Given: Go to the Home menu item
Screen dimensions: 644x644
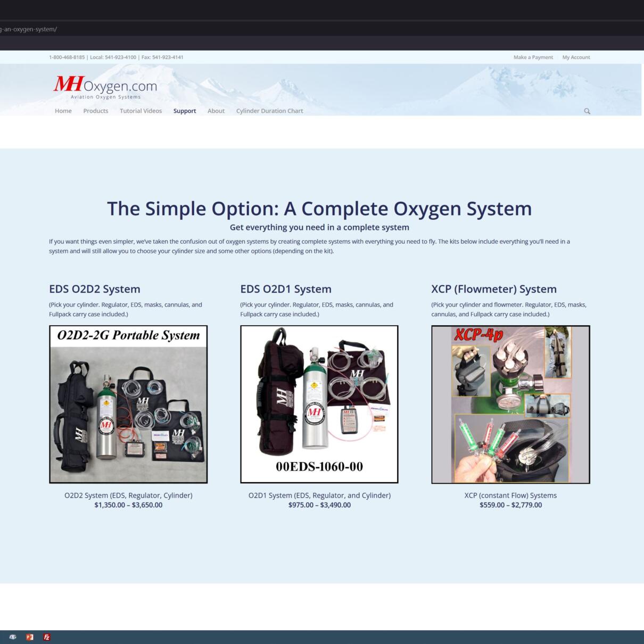Looking at the screenshot, I should 63,111.
